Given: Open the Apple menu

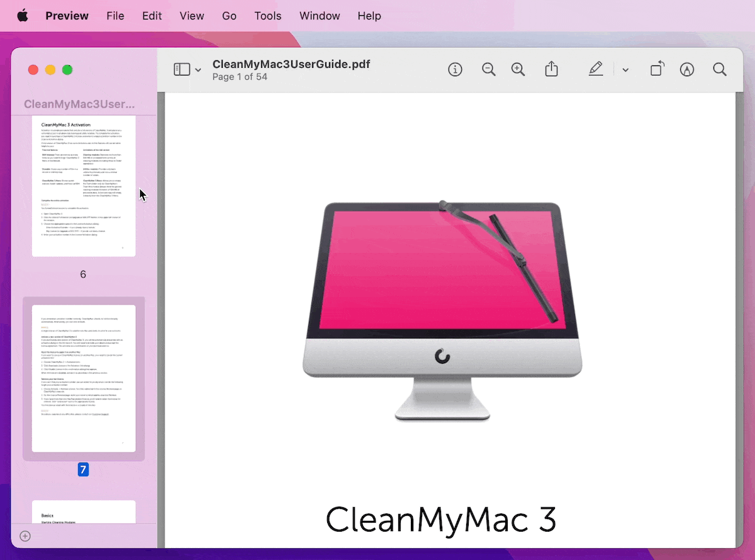Looking at the screenshot, I should [23, 16].
